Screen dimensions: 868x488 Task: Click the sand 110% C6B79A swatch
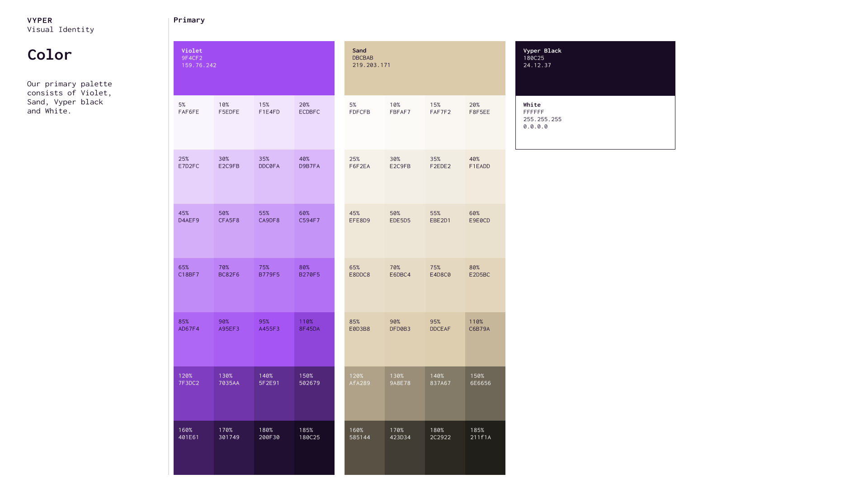tap(485, 339)
